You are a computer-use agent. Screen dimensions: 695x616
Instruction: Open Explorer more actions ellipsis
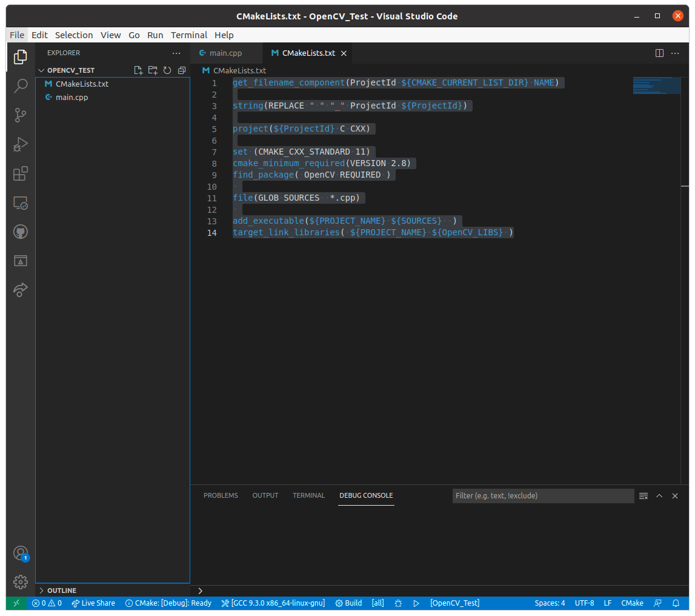click(176, 53)
